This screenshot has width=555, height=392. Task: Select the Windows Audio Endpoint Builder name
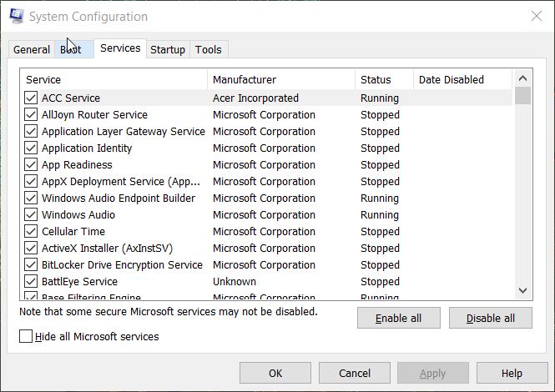tap(119, 199)
